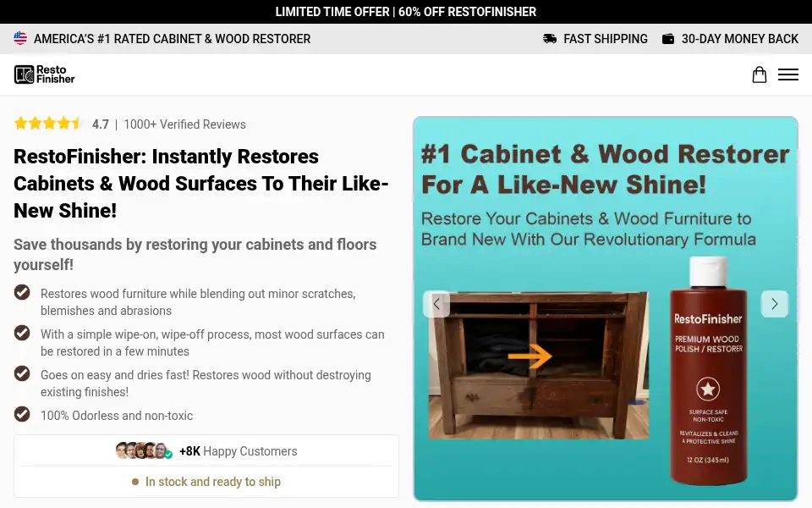Viewport: 812px width, 508px height.
Task: Click '30-DAY MONEY BACK' text
Action: tap(739, 39)
